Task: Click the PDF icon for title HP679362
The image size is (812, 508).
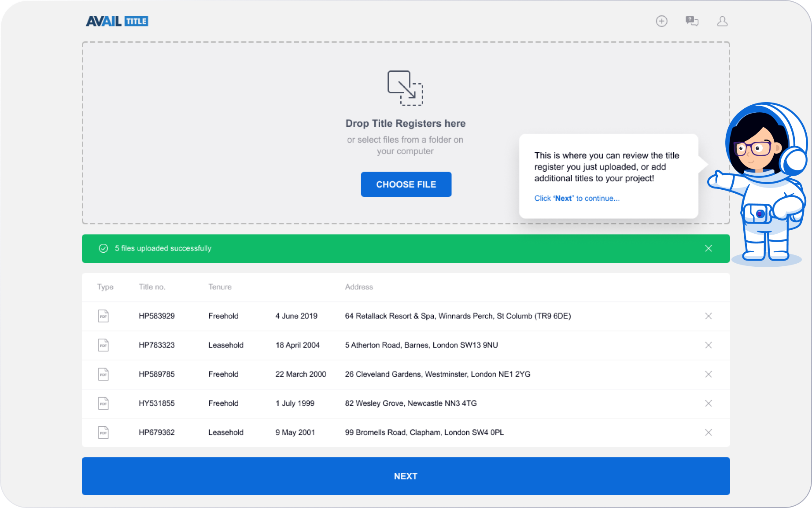Action: pyautogui.click(x=103, y=432)
